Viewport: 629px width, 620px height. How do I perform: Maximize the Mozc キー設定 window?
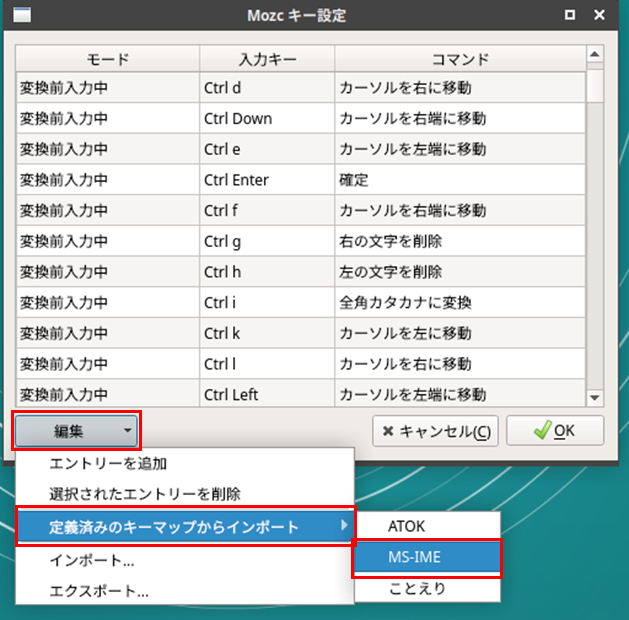click(x=570, y=15)
